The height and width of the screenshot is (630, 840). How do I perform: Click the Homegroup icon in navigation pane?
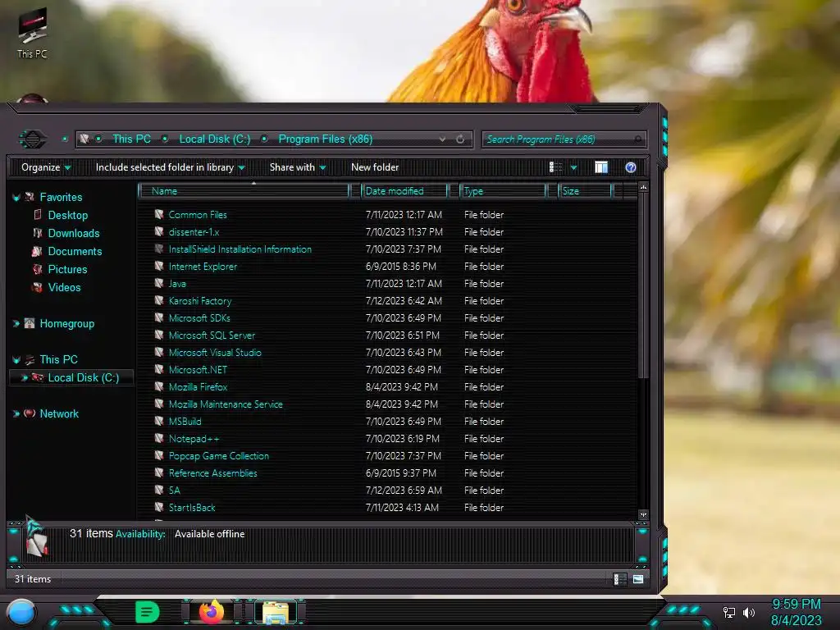pos(30,323)
